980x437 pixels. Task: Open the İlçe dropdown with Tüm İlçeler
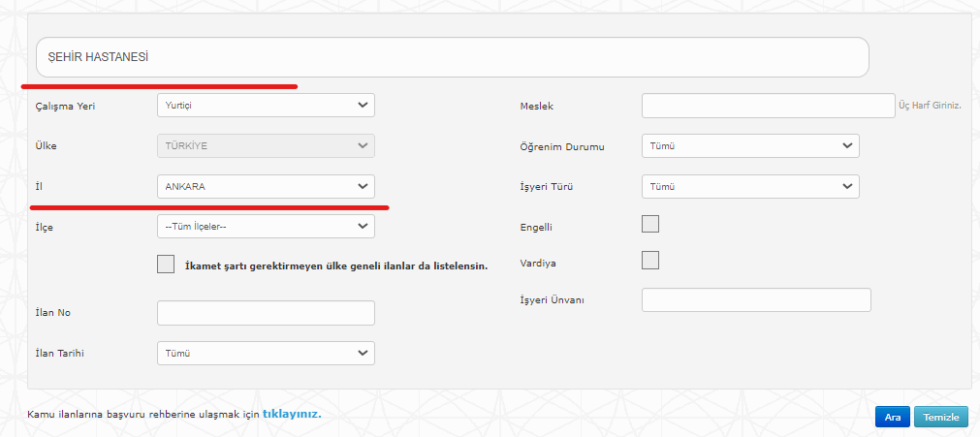click(266, 227)
